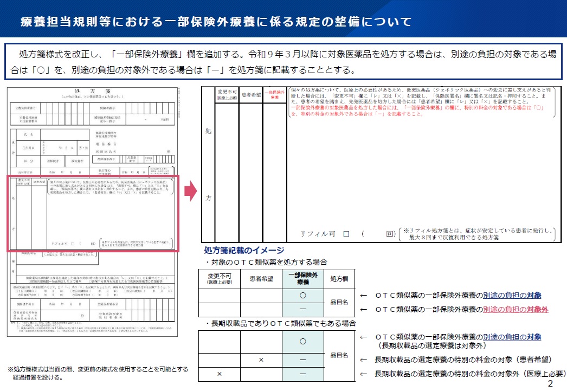The image size is (567, 392).
Task: Click the heading 処方箋記載のイメージ
Action: [244, 250]
